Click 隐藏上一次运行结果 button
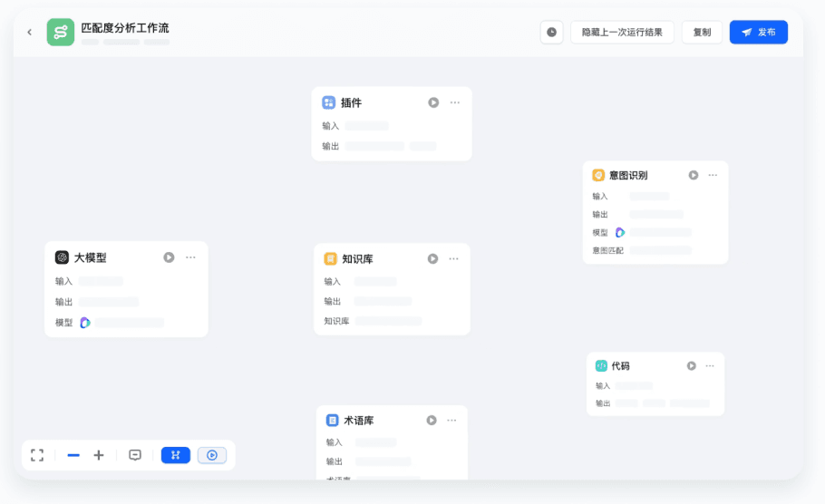 [x=622, y=32]
